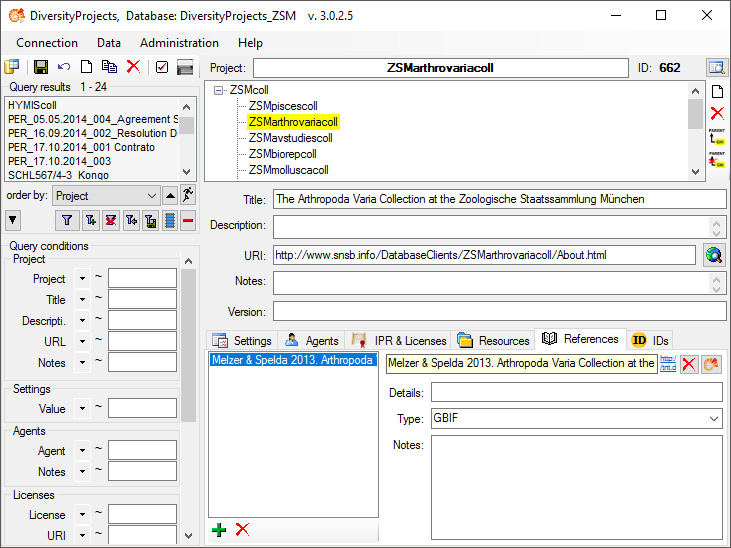Open operator dropdown for Title query condition

pos(83,299)
